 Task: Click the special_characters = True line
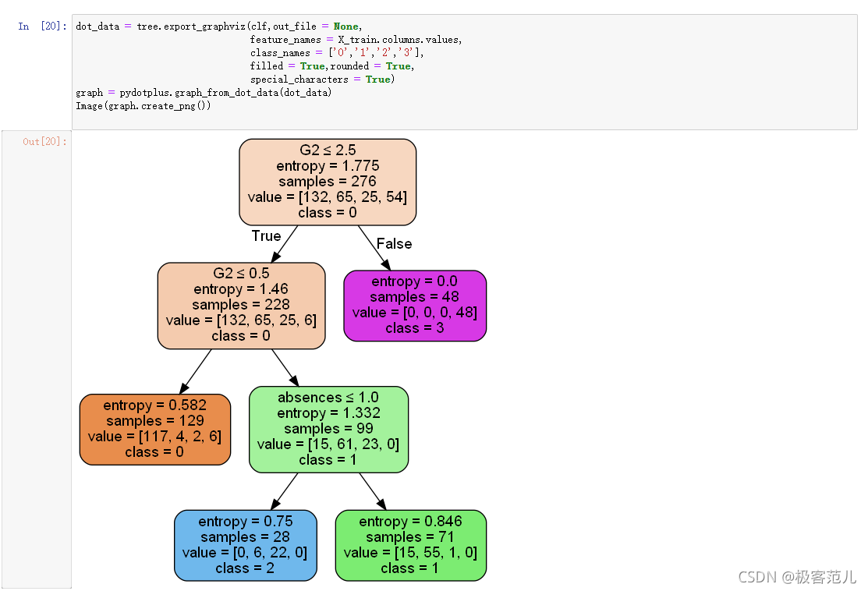pos(322,79)
